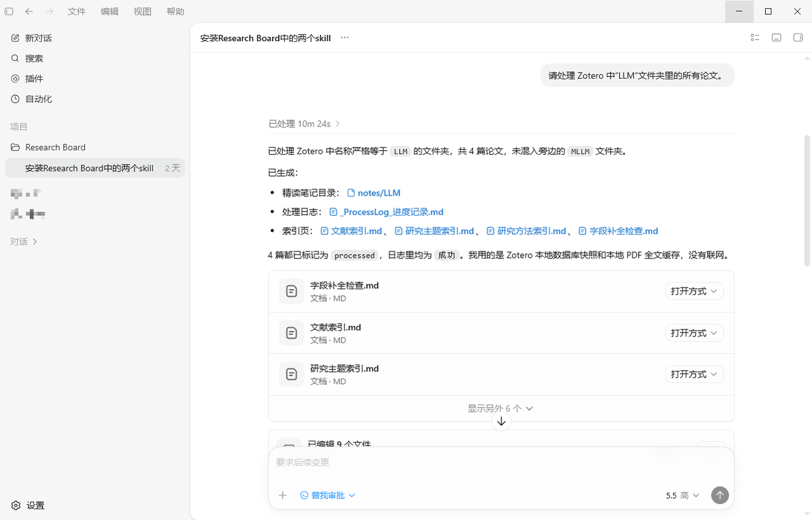Viewport: 812px width, 520px height.
Task: Open the notes/LLM link
Action: [x=374, y=193]
